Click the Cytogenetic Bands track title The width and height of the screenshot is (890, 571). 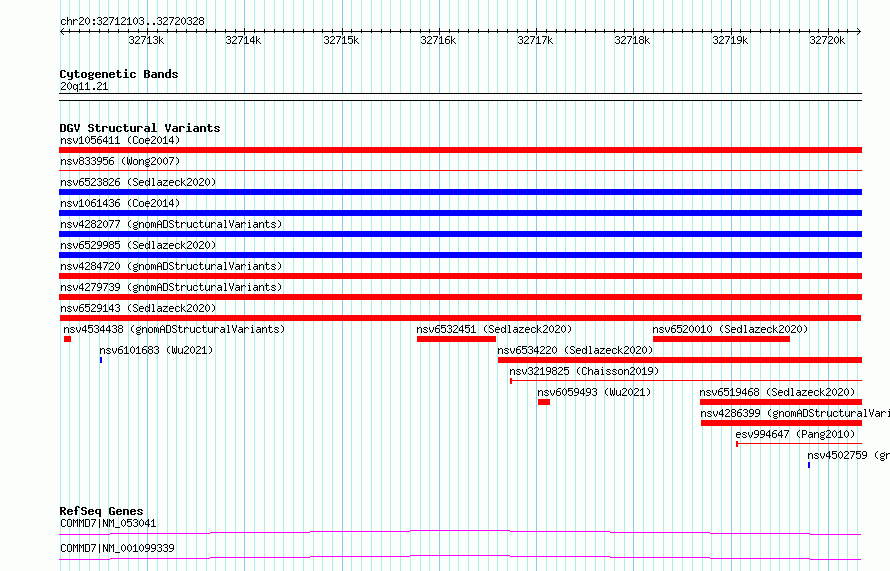click(x=119, y=74)
